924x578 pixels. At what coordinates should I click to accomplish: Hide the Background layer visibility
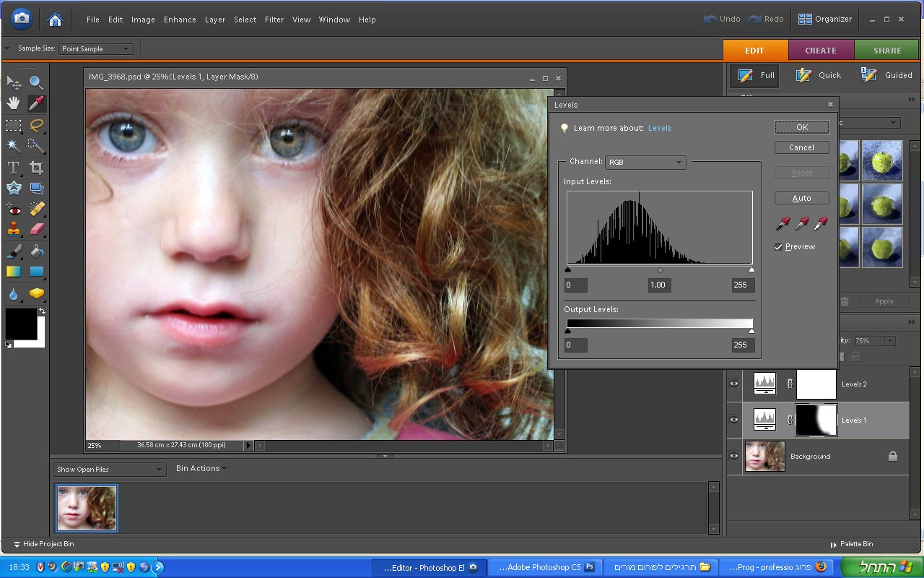pos(734,456)
